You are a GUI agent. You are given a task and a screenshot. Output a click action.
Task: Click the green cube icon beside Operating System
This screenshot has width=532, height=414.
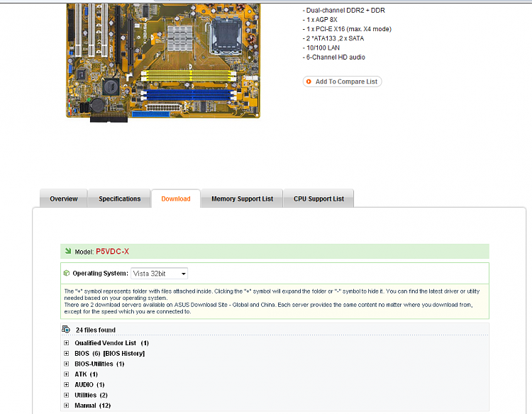[67, 273]
